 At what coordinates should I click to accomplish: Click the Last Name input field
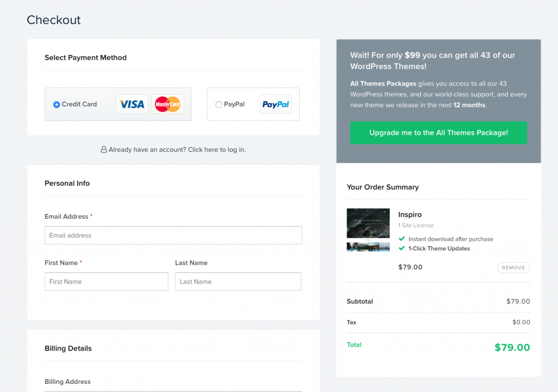pyautogui.click(x=238, y=281)
